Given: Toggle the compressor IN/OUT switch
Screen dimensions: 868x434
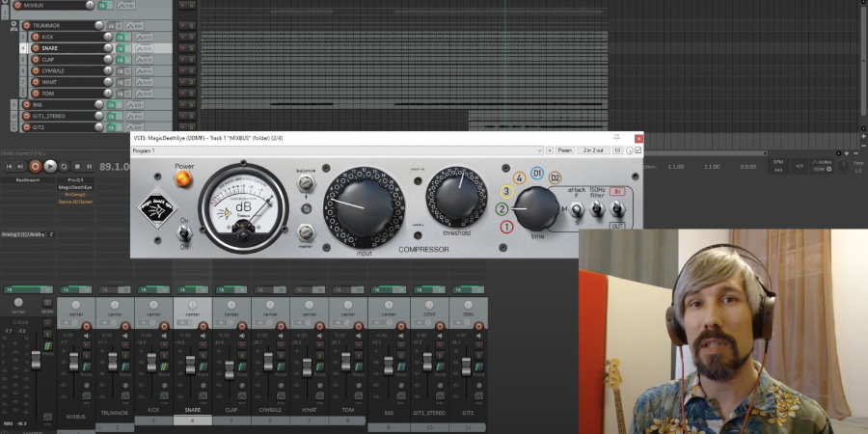Looking at the screenshot, I should tap(617, 208).
